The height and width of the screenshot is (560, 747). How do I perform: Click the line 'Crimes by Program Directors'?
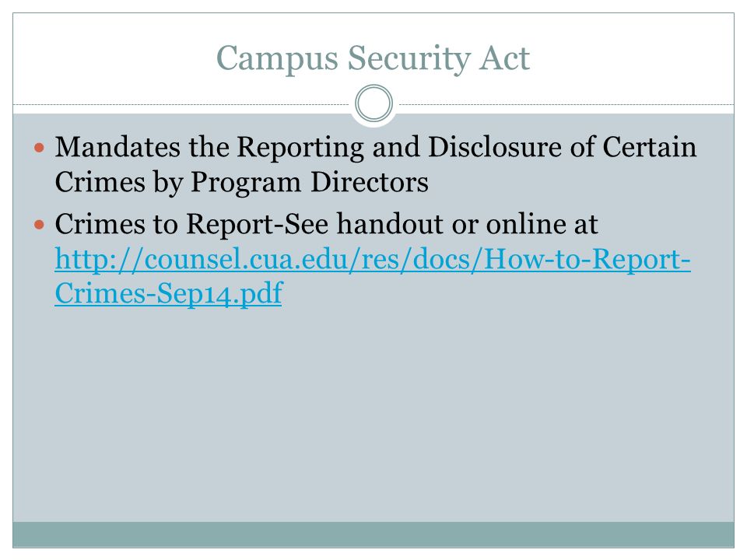click(x=241, y=182)
